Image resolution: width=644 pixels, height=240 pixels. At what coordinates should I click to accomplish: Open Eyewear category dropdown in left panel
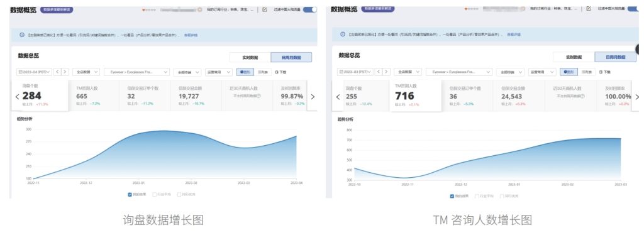point(136,72)
